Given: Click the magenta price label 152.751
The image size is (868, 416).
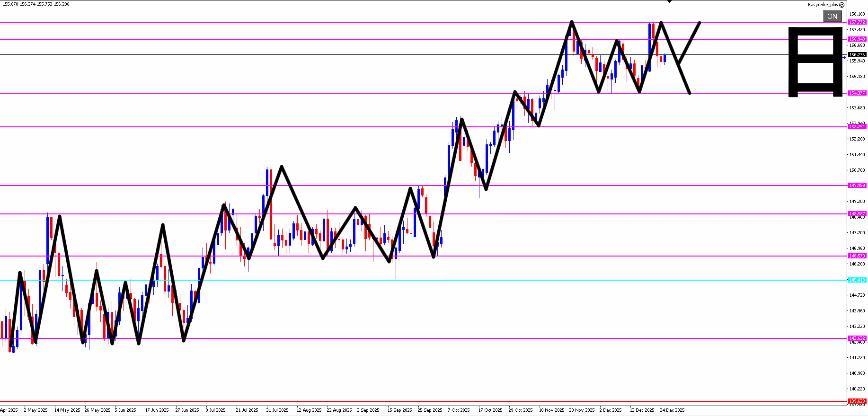Looking at the screenshot, I should (857, 127).
